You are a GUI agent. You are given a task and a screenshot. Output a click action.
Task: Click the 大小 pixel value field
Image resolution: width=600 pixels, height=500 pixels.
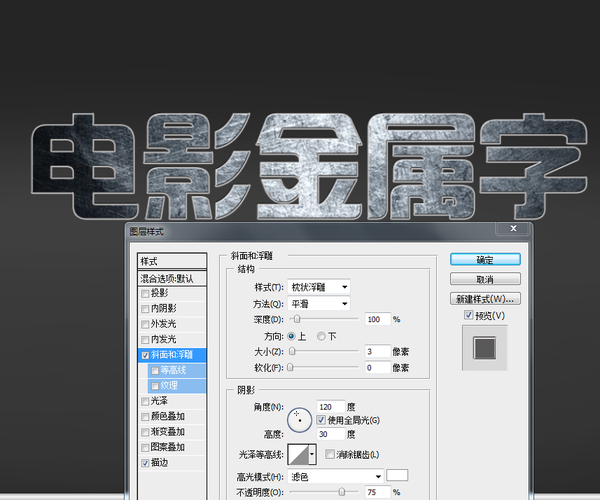tap(377, 352)
